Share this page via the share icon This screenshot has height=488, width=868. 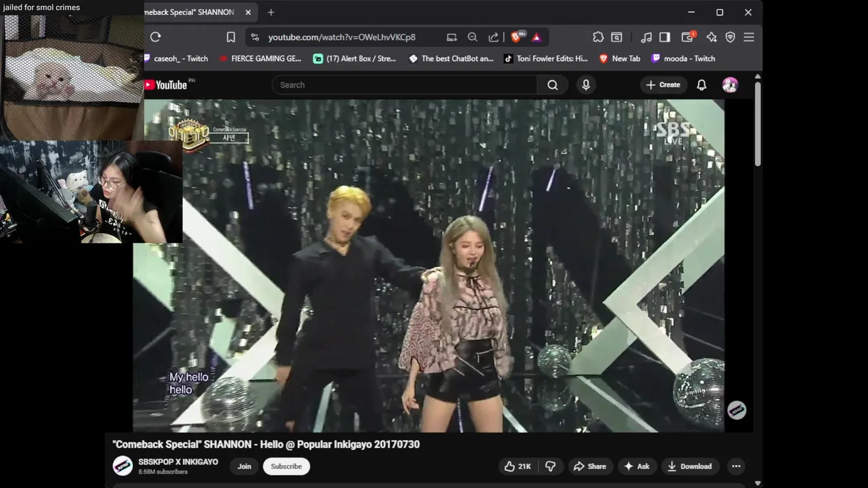click(494, 37)
